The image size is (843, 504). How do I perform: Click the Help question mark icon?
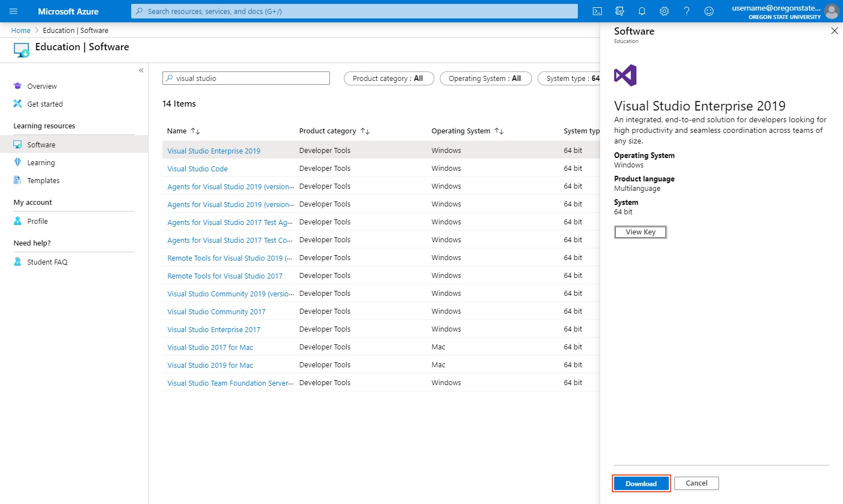[686, 11]
